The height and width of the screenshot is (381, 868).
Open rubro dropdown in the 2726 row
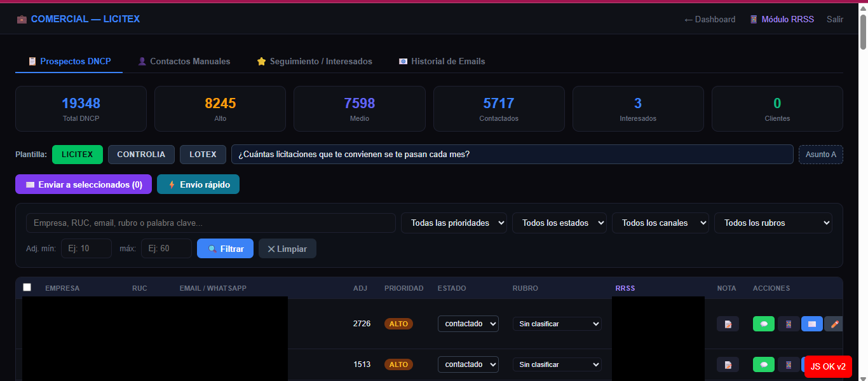coord(557,324)
